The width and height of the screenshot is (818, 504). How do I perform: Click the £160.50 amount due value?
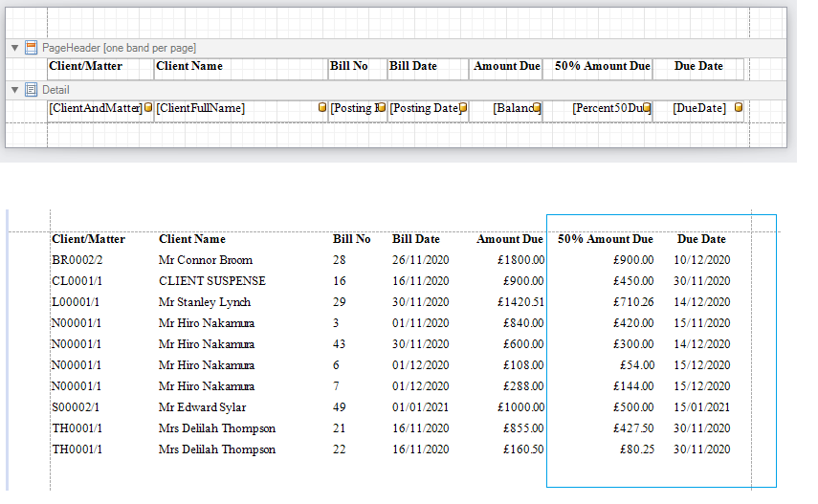pyautogui.click(x=523, y=449)
